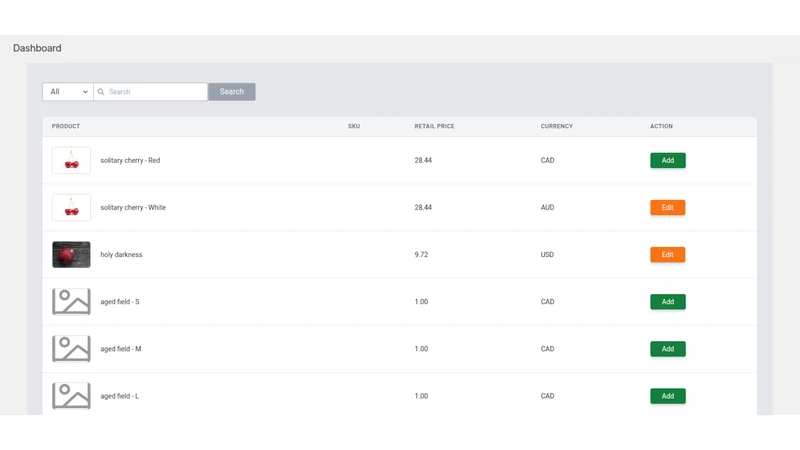
Task: Click the ACTION column header
Action: point(661,126)
